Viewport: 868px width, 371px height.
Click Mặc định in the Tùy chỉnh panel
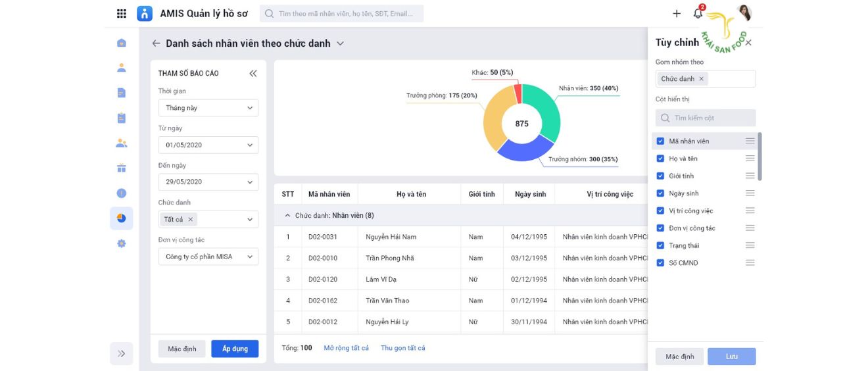(679, 357)
